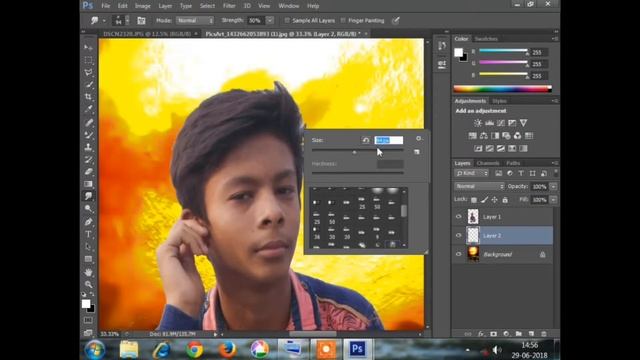Lock image pixels (brush icon)
Screen dimensions: 640x360
[x=484, y=200]
